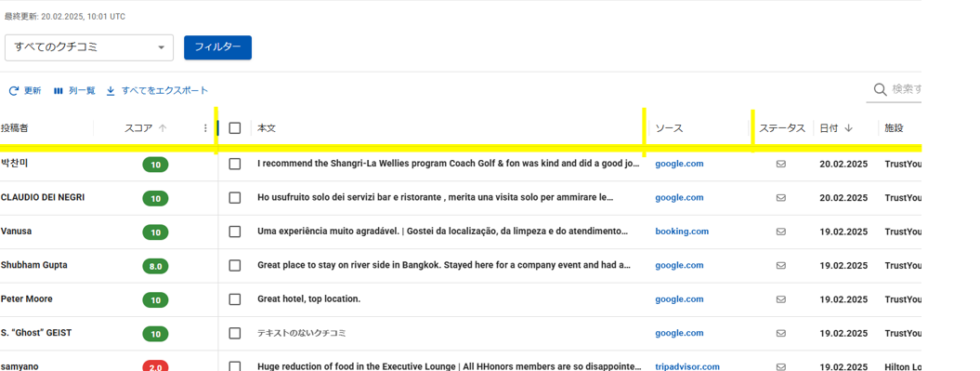Open google.com link in 박찬미 row

679,164
